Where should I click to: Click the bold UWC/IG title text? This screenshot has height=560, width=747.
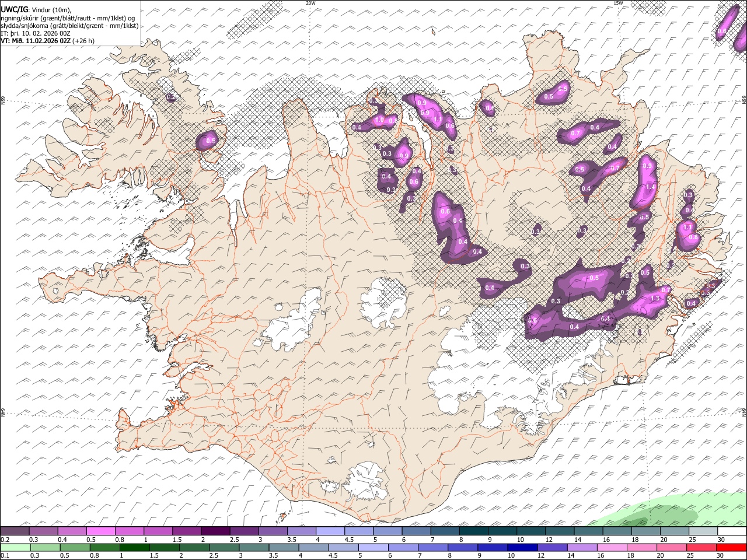click(x=14, y=9)
